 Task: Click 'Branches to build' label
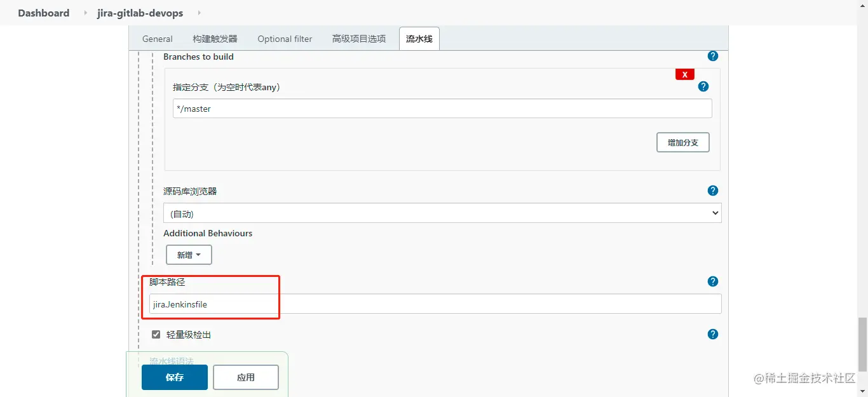tap(198, 57)
